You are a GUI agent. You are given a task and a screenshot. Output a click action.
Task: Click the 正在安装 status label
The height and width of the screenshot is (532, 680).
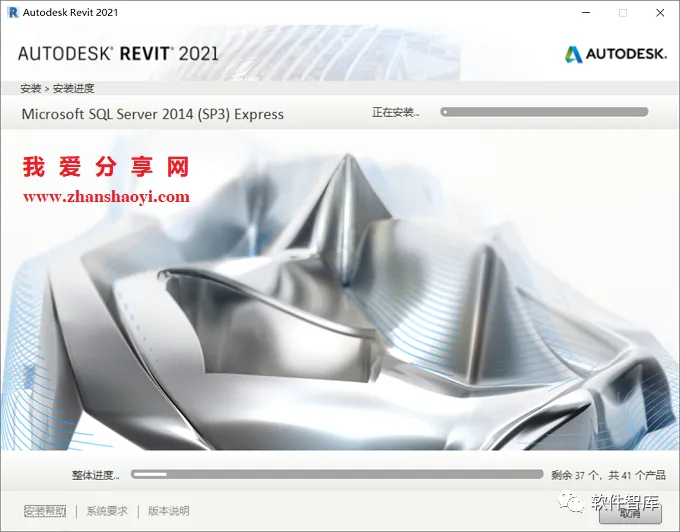pyautogui.click(x=396, y=113)
